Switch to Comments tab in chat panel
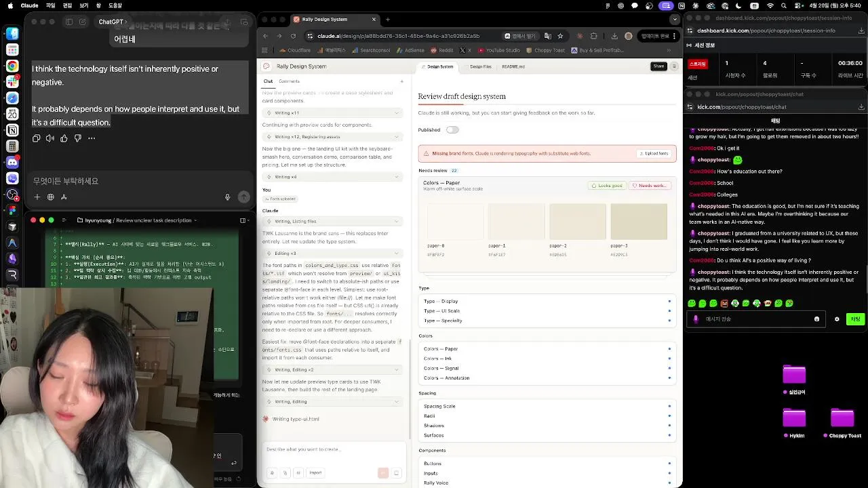 coord(289,81)
